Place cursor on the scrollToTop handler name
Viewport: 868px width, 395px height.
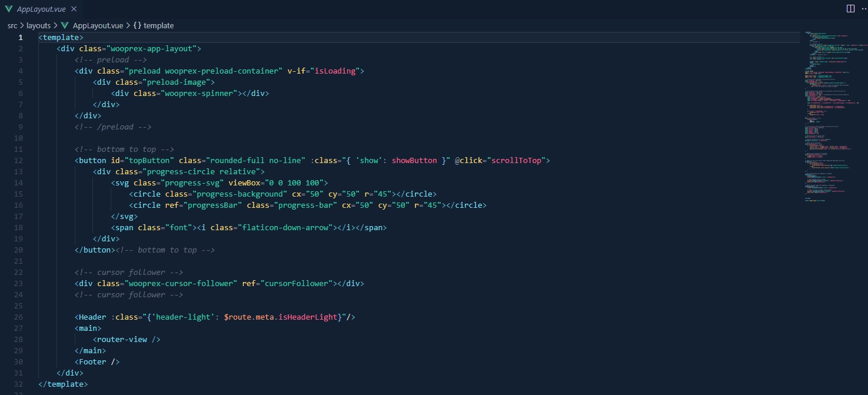pos(517,160)
